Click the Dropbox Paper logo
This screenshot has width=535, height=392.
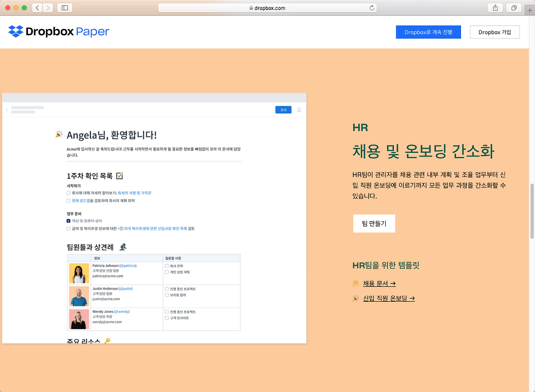coord(59,31)
